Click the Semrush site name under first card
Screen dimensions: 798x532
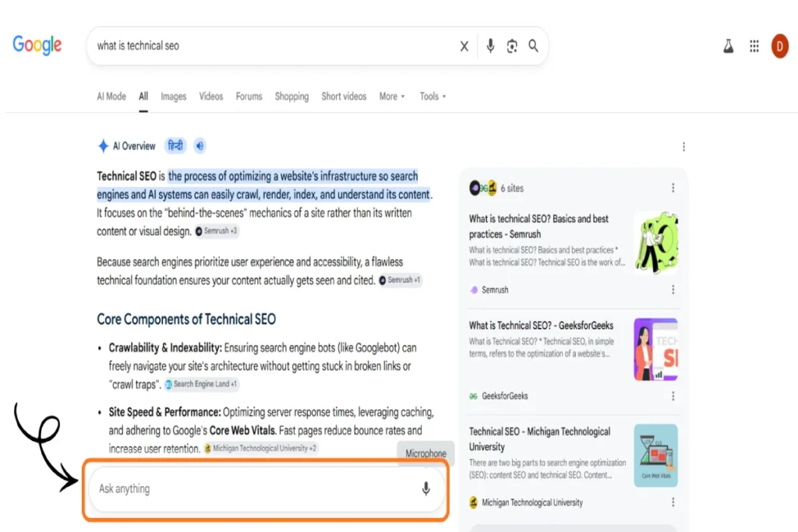pos(495,290)
